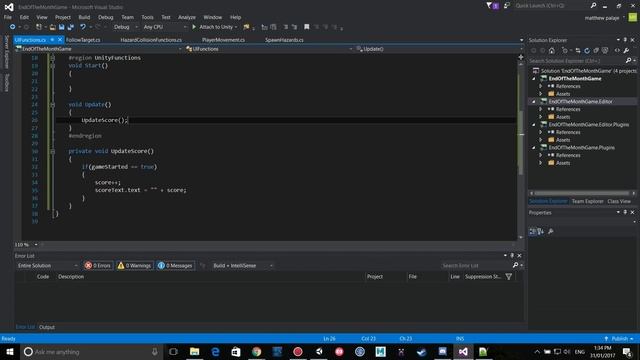Viewport: 640px width, 360px height.
Task: Collapse the EndOfTheMonthGame.Editor project node
Action: pos(534,102)
